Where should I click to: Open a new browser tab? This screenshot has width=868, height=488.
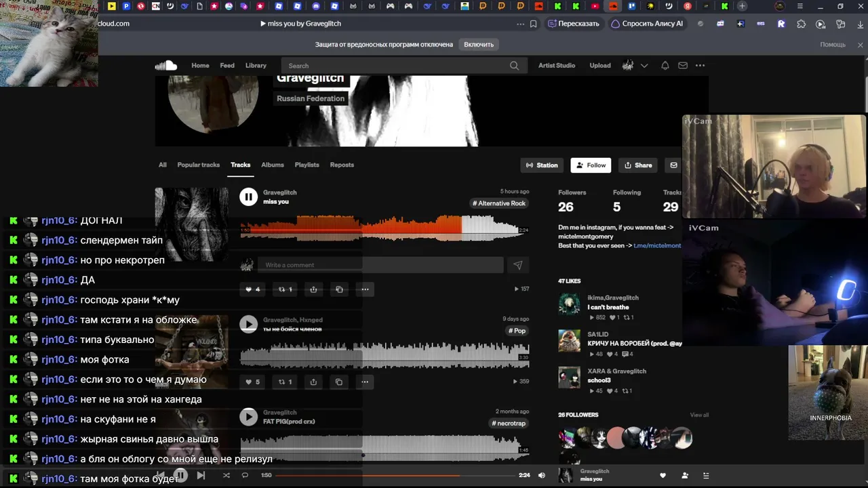point(743,6)
